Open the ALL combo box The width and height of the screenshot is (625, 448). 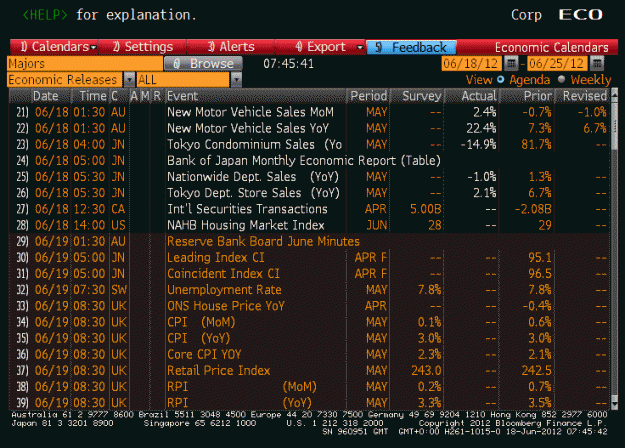point(189,80)
